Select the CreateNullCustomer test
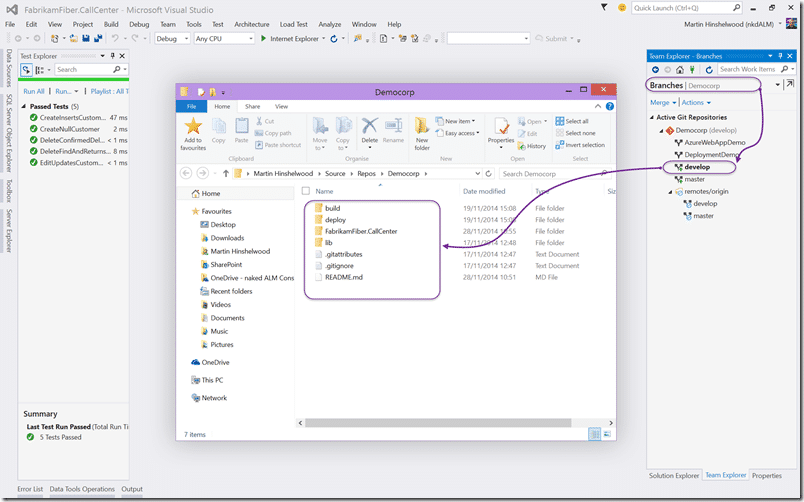 pyautogui.click(x=70, y=129)
